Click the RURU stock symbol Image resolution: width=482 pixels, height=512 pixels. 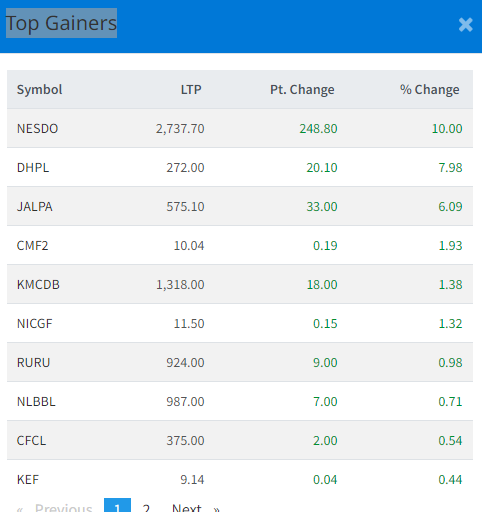[33, 363]
